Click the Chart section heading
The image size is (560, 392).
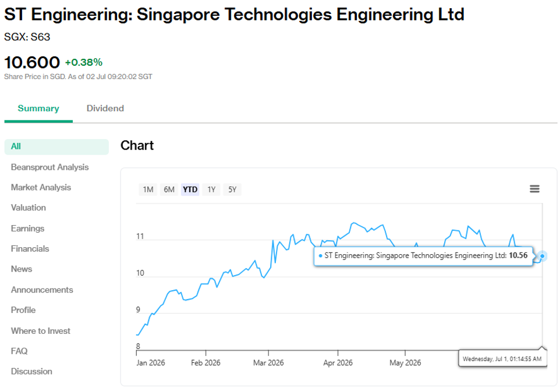(137, 145)
